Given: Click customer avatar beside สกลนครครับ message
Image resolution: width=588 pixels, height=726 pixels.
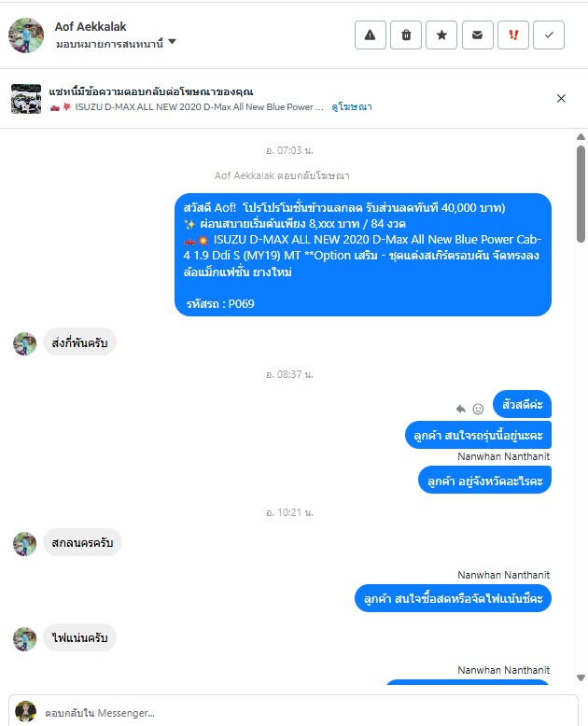Looking at the screenshot, I should 24,544.
